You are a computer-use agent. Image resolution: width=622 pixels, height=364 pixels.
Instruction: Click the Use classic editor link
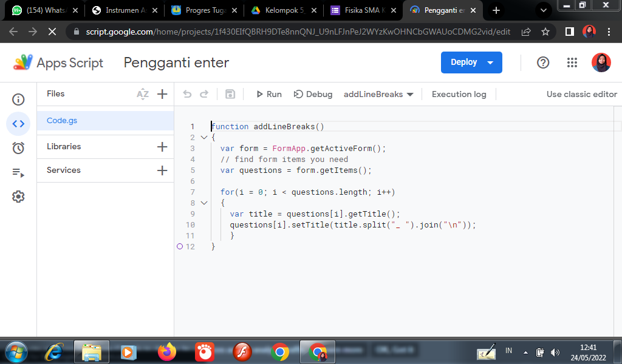[581, 94]
